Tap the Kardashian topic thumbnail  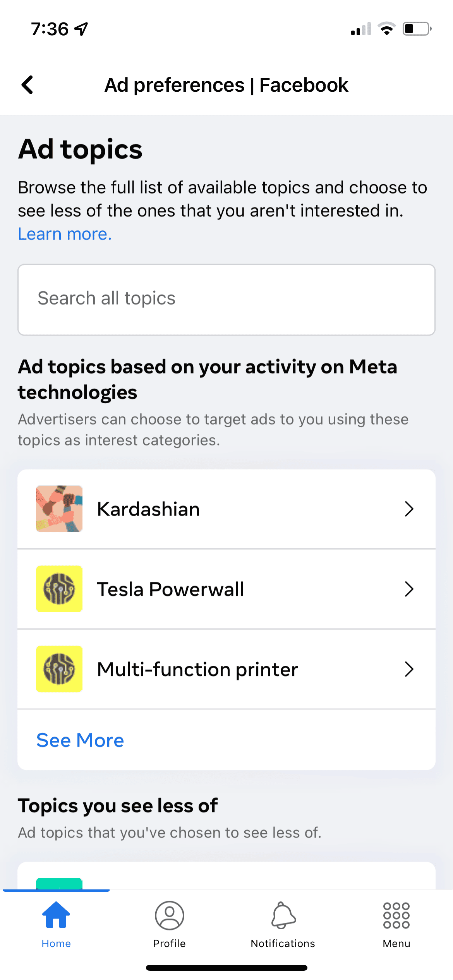click(59, 509)
